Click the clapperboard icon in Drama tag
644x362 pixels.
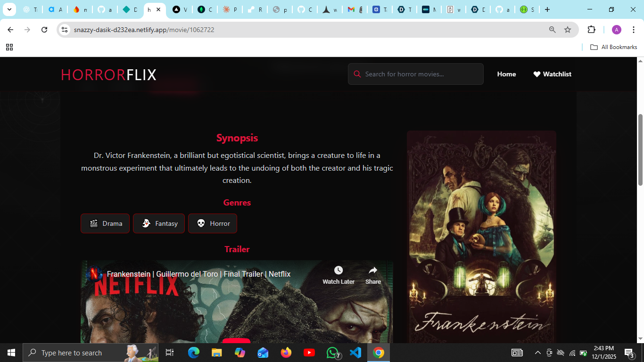94,223
